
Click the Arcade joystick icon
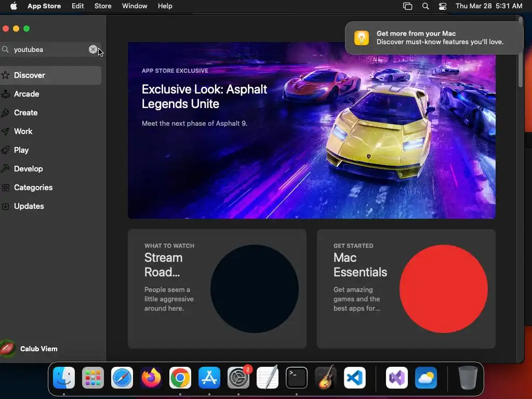5,94
